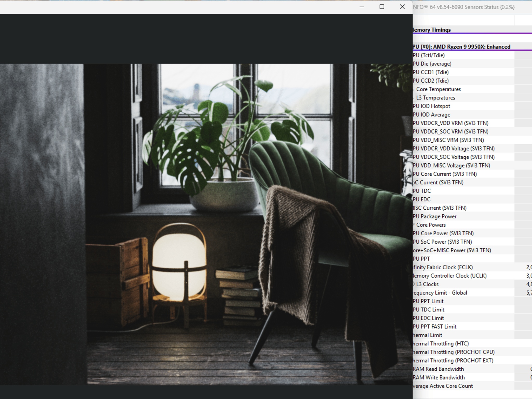Image resolution: width=532 pixels, height=399 pixels.
Task: Select CPU Core Current (SVI3 TFN) row
Action: coord(472,174)
